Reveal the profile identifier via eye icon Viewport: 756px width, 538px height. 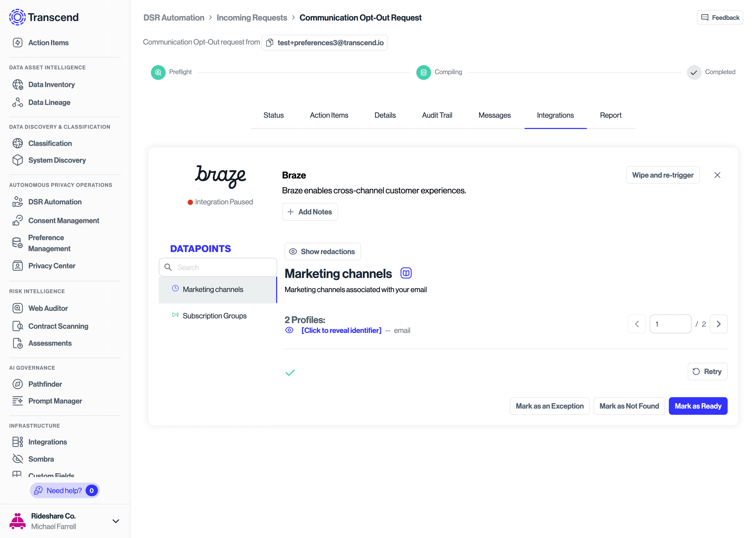point(289,330)
